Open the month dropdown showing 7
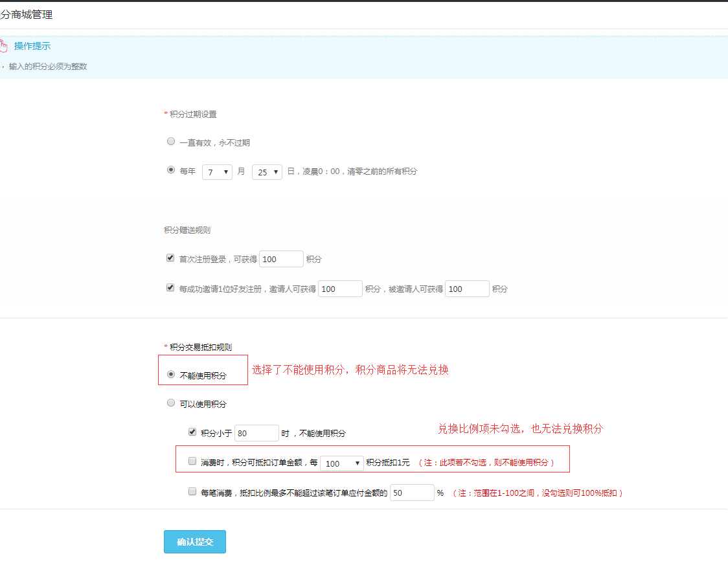The width and height of the screenshot is (728, 578). [217, 172]
